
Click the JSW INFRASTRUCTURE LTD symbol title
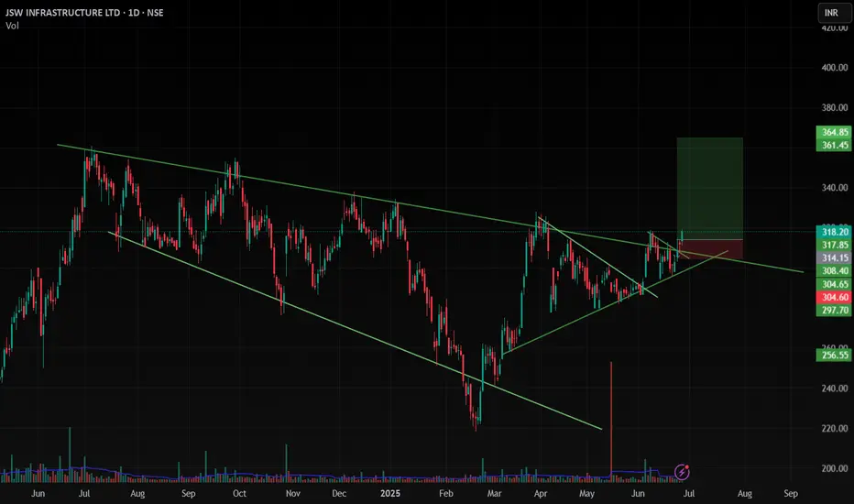(84, 13)
